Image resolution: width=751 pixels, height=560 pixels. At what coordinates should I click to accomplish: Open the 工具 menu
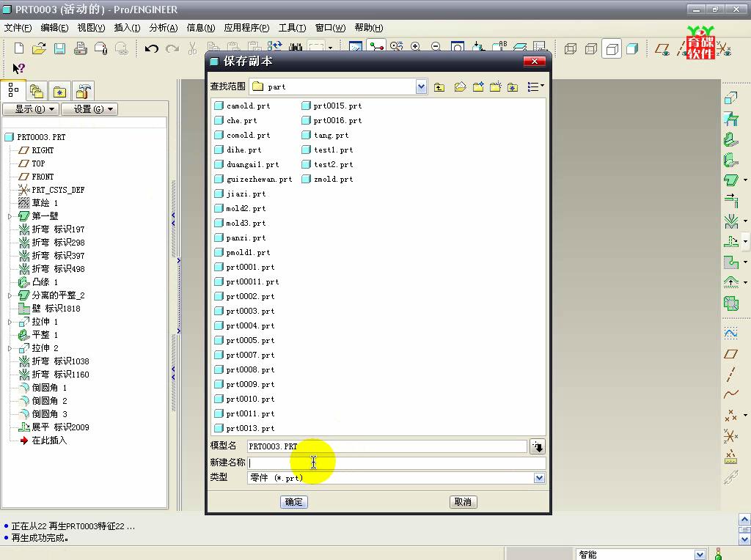[292, 28]
